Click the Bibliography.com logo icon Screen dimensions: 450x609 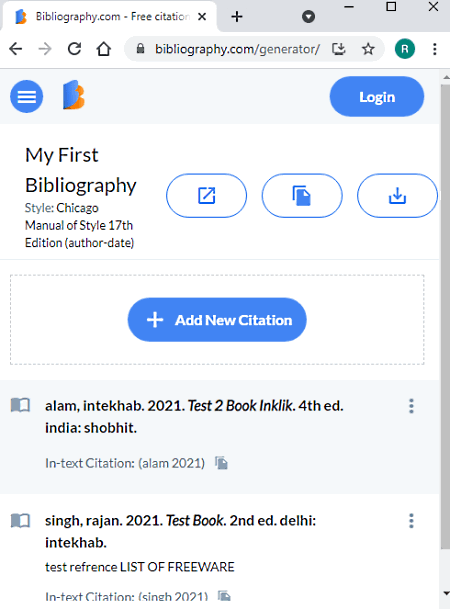click(74, 95)
